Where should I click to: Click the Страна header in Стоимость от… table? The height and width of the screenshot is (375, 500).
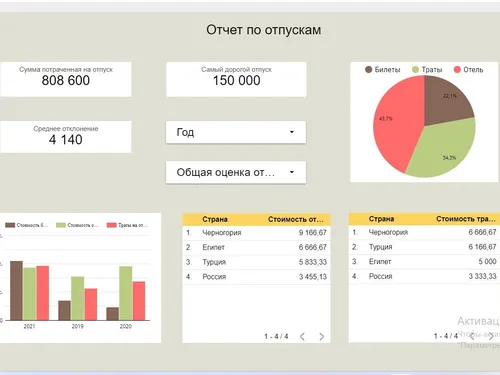click(215, 219)
